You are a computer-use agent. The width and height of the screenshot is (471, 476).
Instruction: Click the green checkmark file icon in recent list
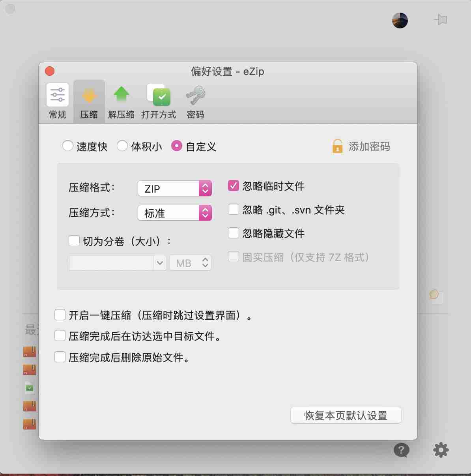click(30, 388)
